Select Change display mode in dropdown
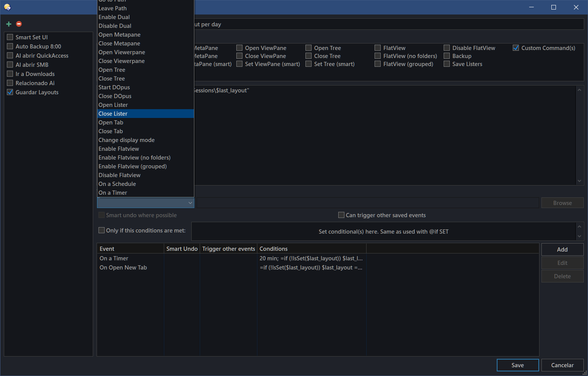Image resolution: width=588 pixels, height=376 pixels. [x=145, y=140]
